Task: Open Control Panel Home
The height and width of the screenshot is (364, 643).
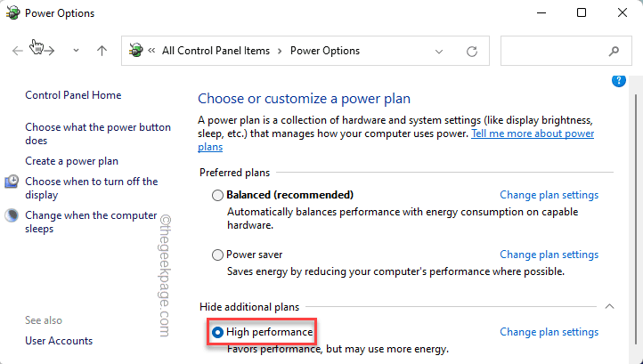Action: [x=73, y=95]
